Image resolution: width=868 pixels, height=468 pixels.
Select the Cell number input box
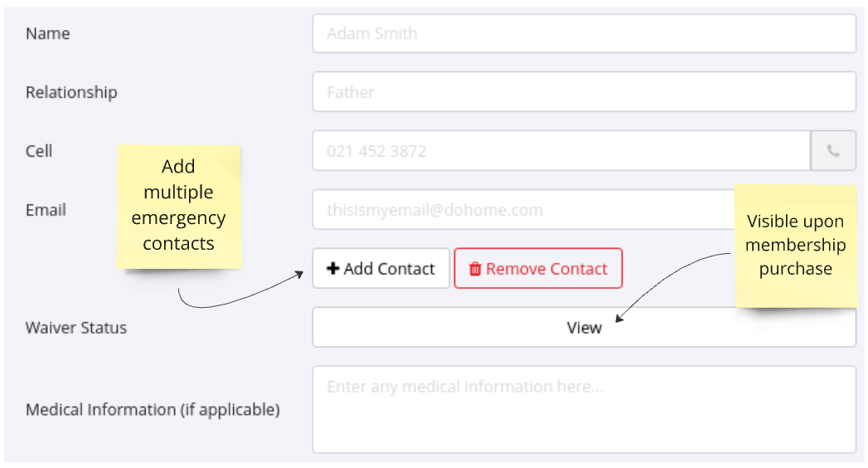pyautogui.click(x=560, y=151)
